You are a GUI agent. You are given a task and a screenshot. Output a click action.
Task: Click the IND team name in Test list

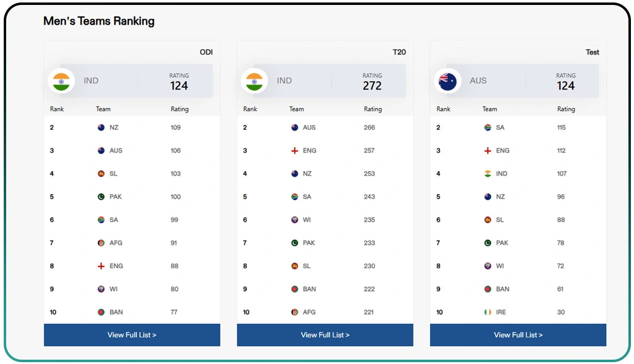coord(502,174)
